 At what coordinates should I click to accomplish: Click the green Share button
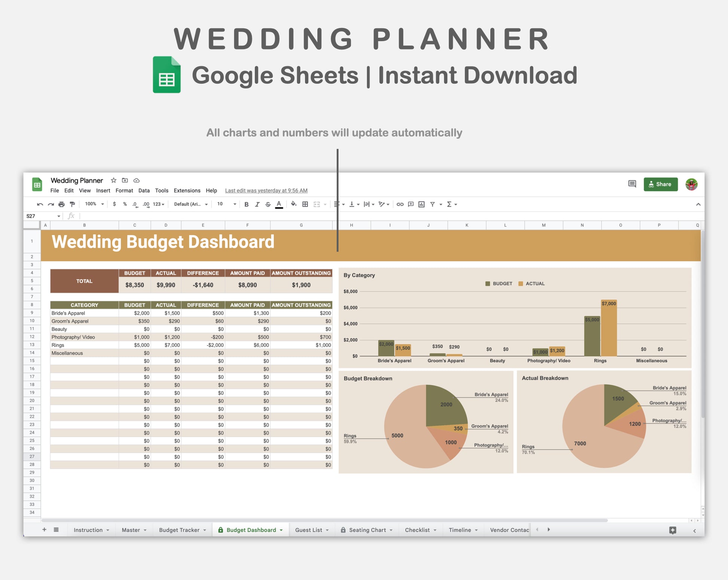click(x=660, y=184)
